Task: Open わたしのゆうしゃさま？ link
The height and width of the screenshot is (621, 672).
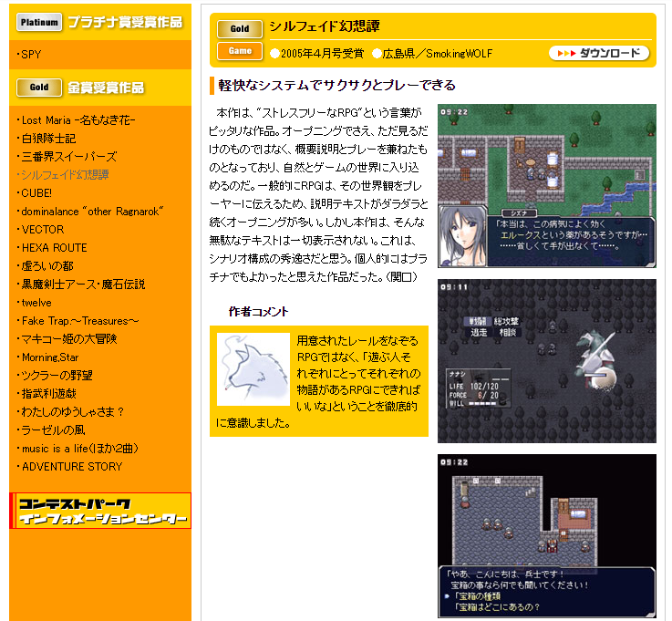Action: pos(73,412)
